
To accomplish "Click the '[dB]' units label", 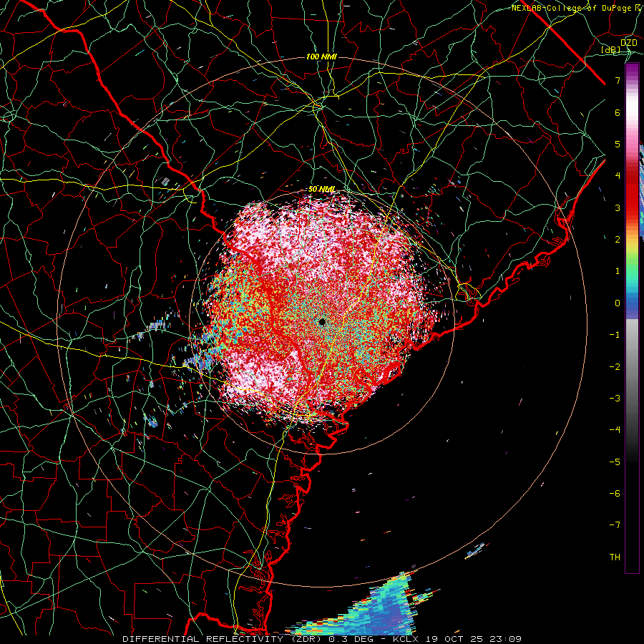I will tap(611, 50).
